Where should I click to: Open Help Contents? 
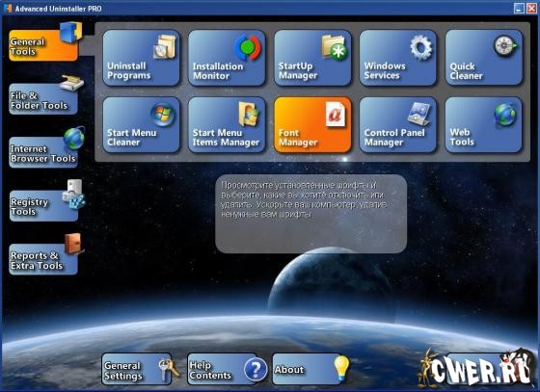223,369
